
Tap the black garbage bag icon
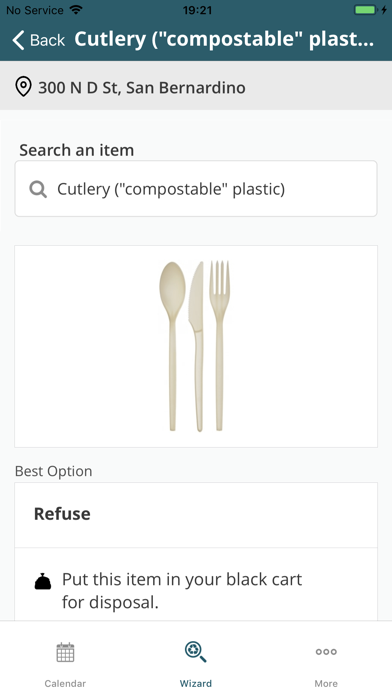pos(42,581)
